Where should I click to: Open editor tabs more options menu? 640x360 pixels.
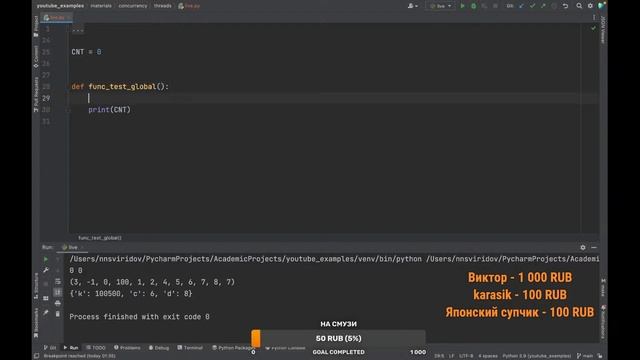(x=594, y=18)
